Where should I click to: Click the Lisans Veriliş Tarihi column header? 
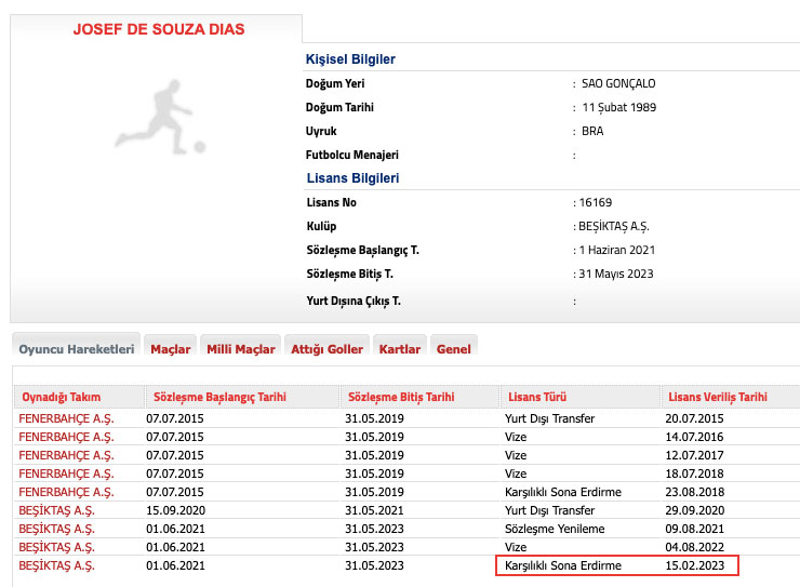[x=718, y=397]
